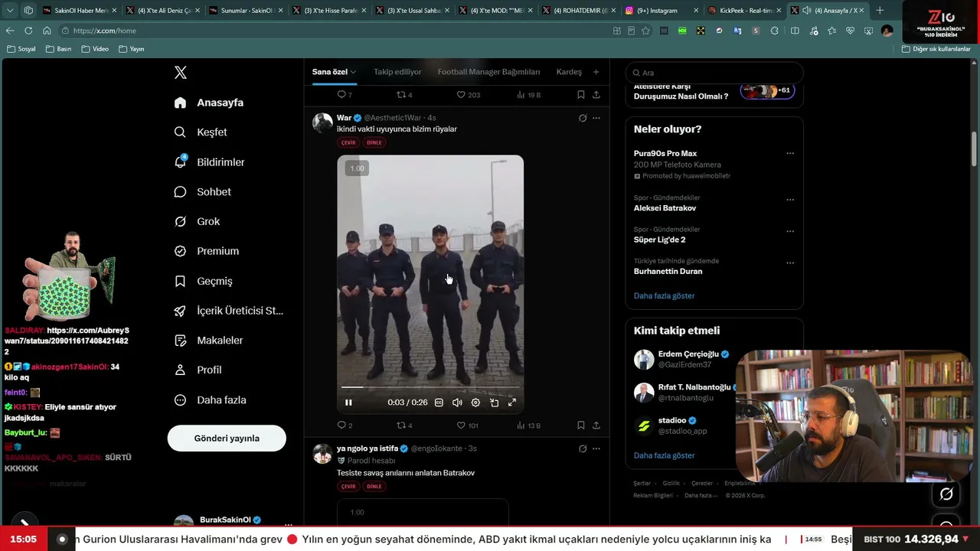Open Grok explain icon on War post
Image resolution: width=980 pixels, height=551 pixels.
coord(583,118)
